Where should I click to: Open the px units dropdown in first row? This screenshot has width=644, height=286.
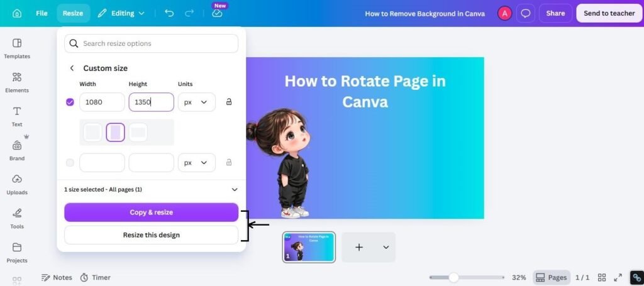click(196, 102)
